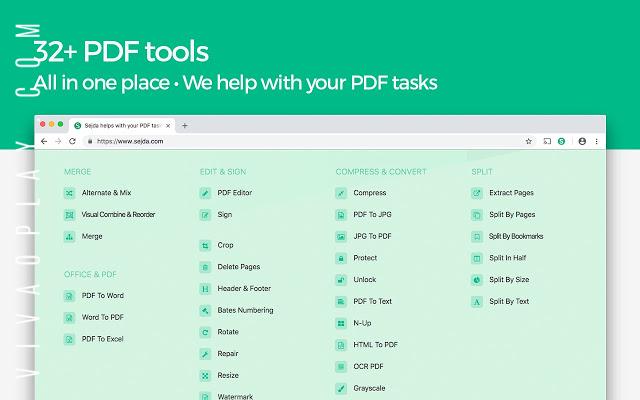The image size is (640, 400).
Task: Open the Header & Footer link
Action: click(x=244, y=288)
